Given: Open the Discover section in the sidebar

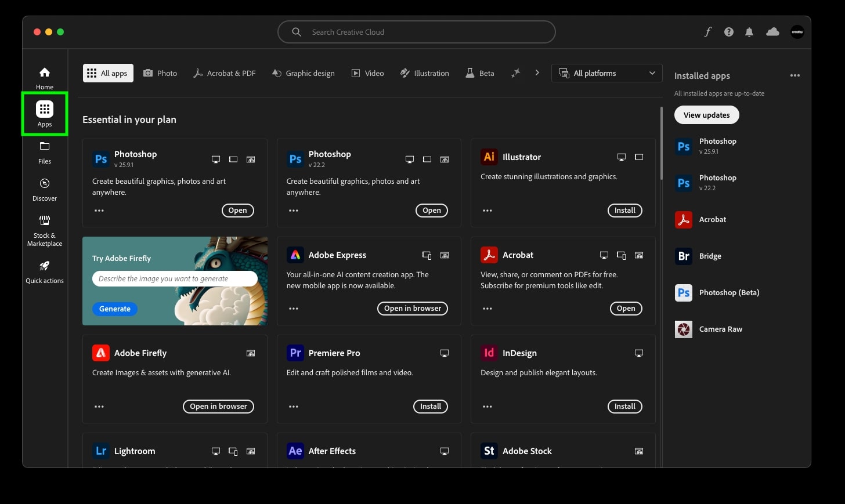Looking at the screenshot, I should pyautogui.click(x=44, y=188).
